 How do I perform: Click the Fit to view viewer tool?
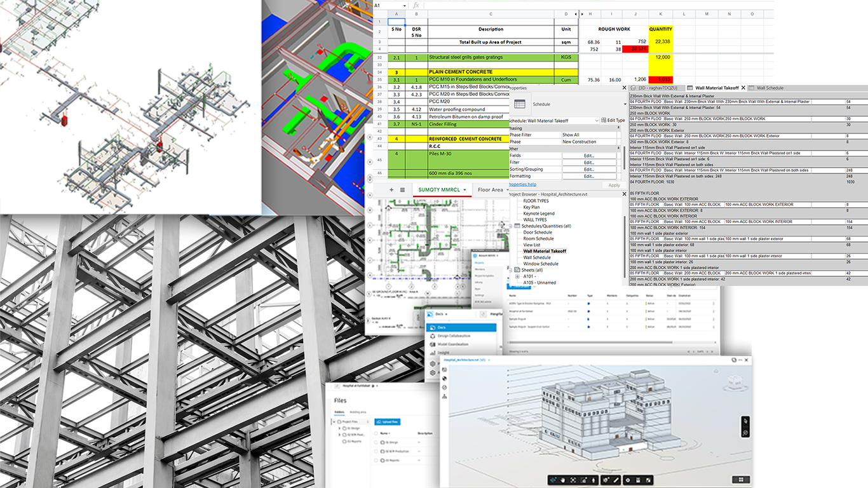click(x=573, y=480)
